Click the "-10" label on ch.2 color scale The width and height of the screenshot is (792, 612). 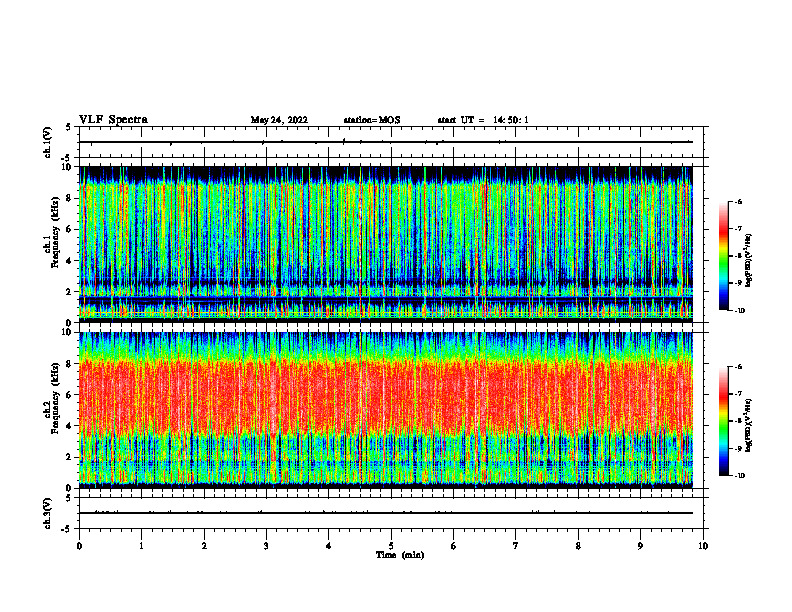(739, 476)
